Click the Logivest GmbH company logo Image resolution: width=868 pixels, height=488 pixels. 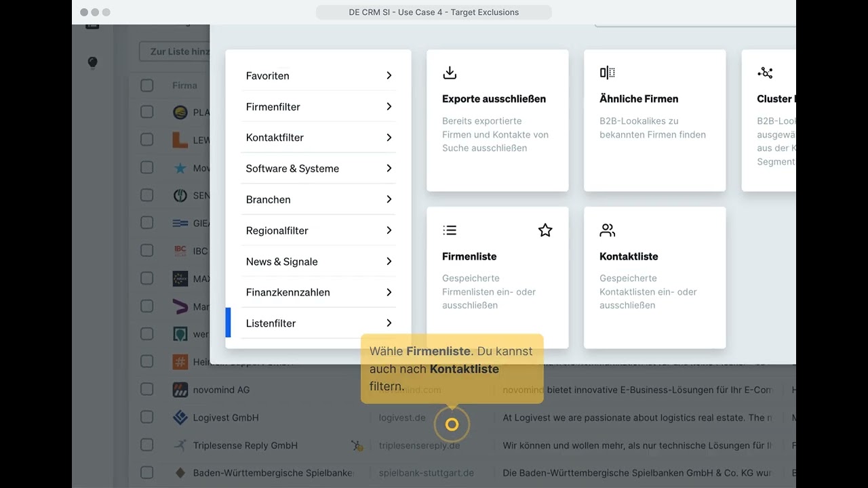(180, 418)
